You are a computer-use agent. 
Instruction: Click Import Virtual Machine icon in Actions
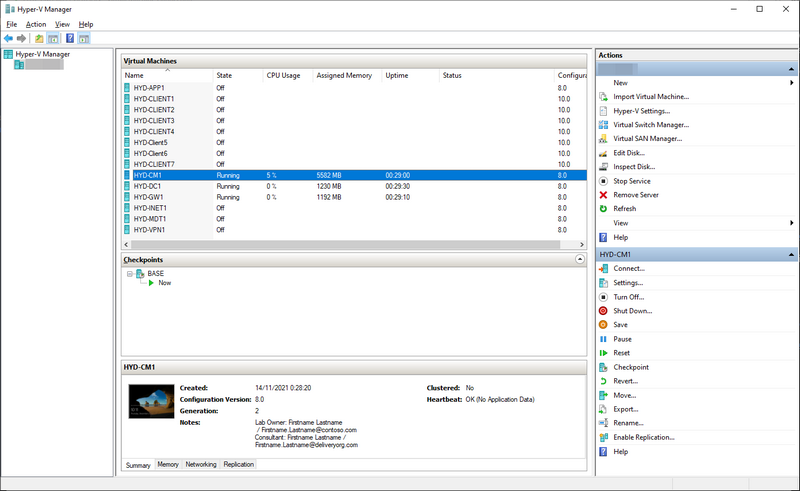point(604,96)
